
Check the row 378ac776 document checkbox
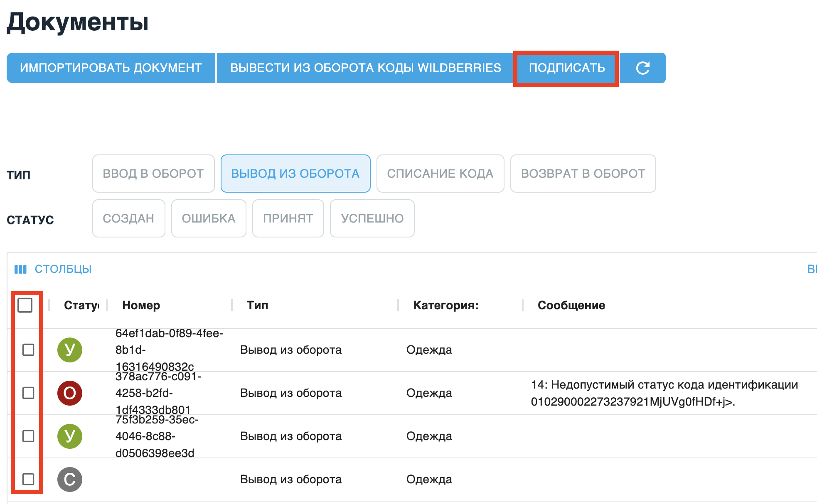tap(28, 393)
